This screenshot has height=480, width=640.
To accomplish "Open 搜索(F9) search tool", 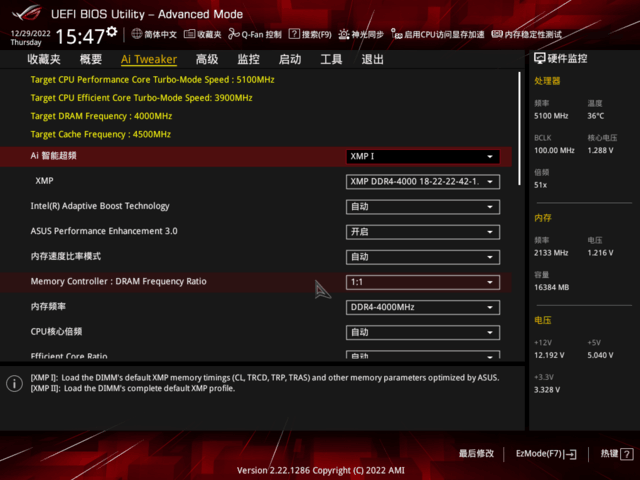I will click(310, 35).
